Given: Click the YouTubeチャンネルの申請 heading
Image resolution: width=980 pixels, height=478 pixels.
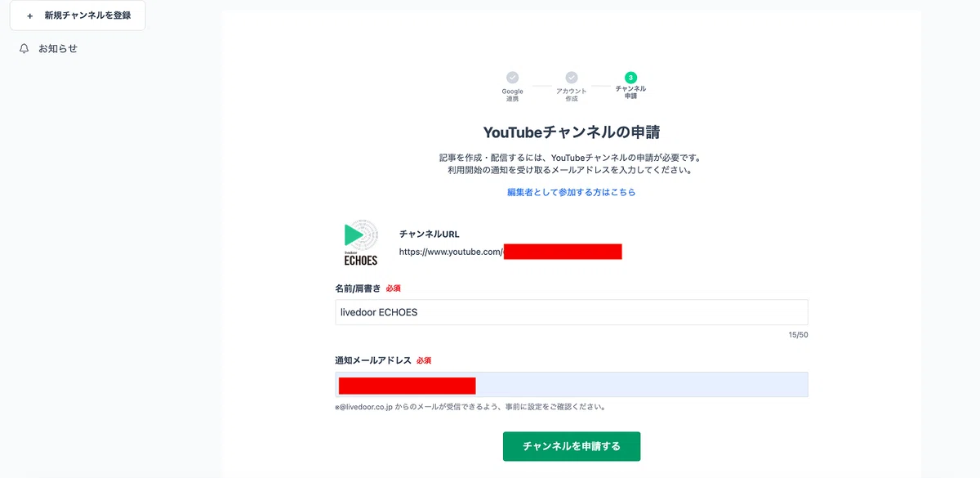Looking at the screenshot, I should [572, 132].
